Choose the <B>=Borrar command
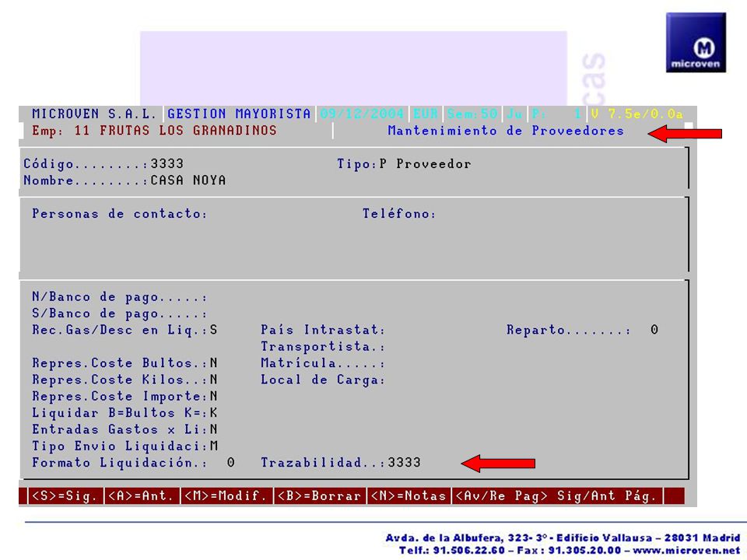 coord(319,495)
